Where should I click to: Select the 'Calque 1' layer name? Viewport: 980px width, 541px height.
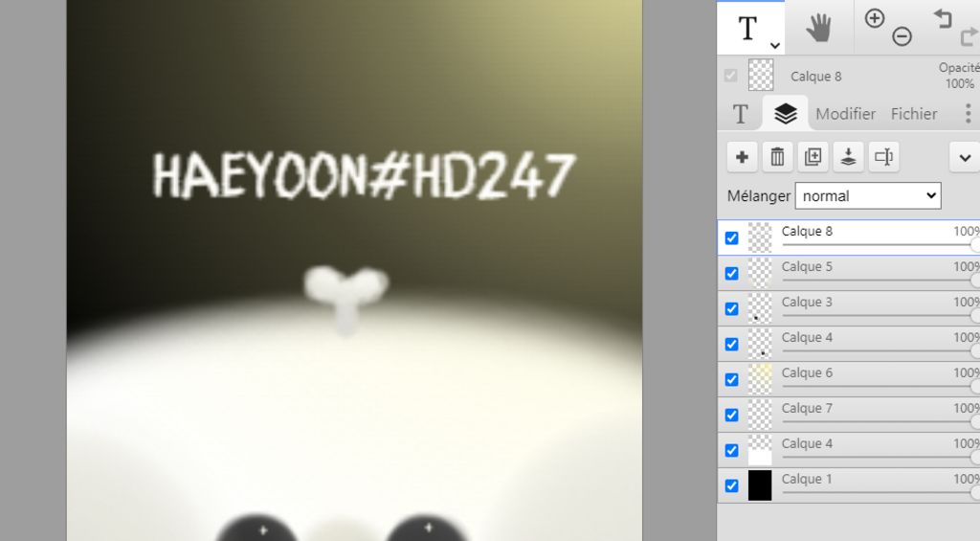[807, 479]
